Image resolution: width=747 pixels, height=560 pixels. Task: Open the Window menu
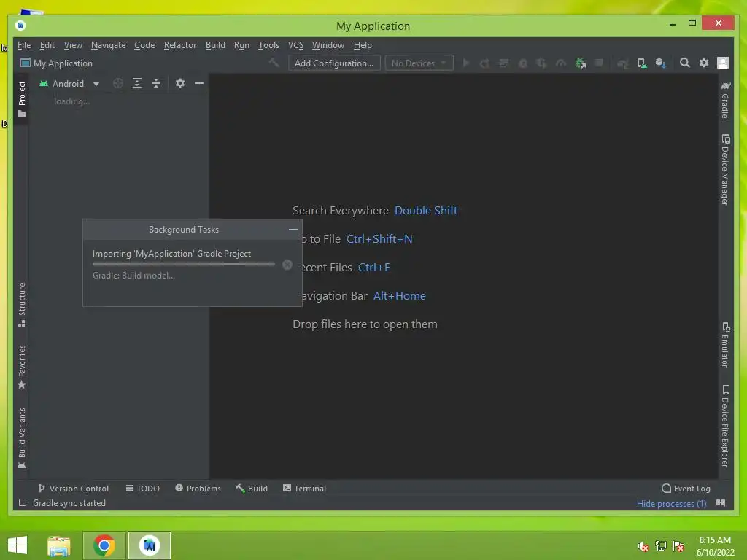pyautogui.click(x=328, y=45)
